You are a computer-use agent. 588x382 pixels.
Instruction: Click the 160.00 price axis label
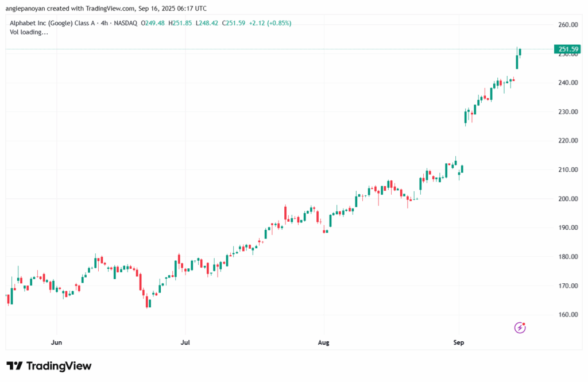coord(567,315)
